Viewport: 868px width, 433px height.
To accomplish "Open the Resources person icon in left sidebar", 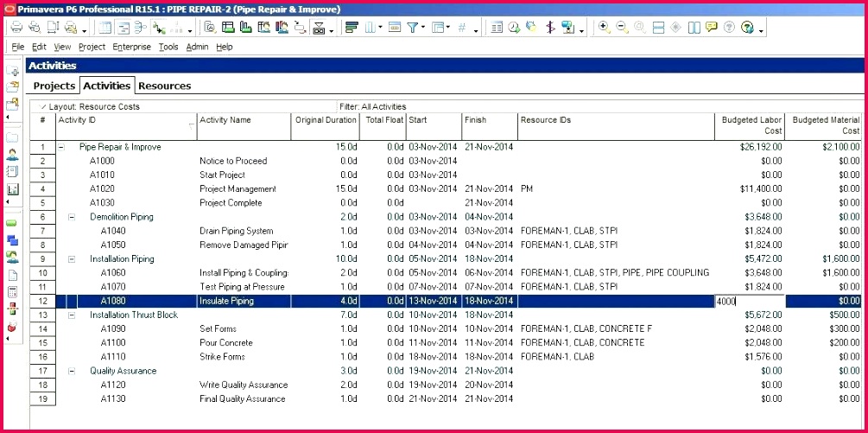I will tap(12, 154).
